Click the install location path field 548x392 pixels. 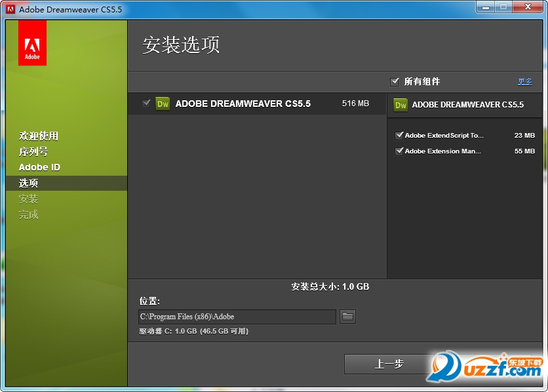point(237,317)
